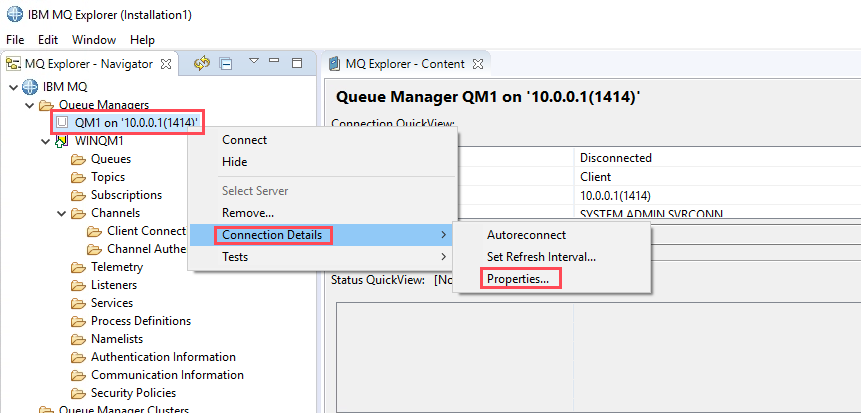Maximize the Navigator panel
The height and width of the screenshot is (413, 861).
[297, 63]
